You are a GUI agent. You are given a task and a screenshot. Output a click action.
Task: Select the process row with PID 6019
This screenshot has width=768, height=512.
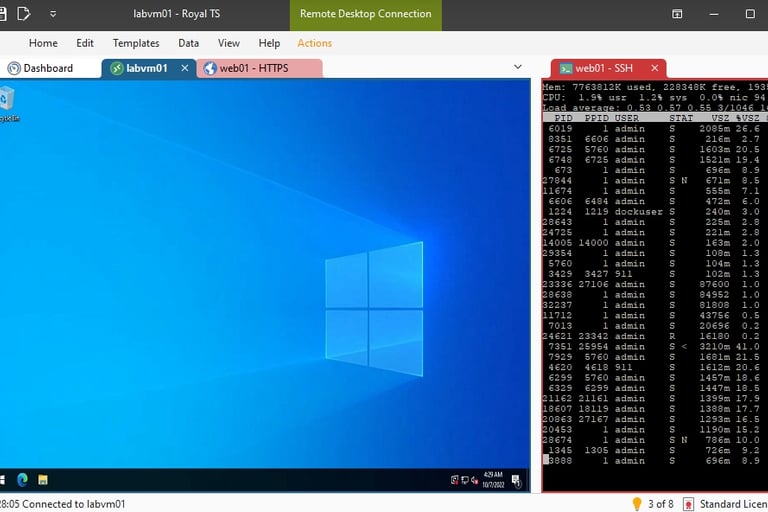[655, 128]
